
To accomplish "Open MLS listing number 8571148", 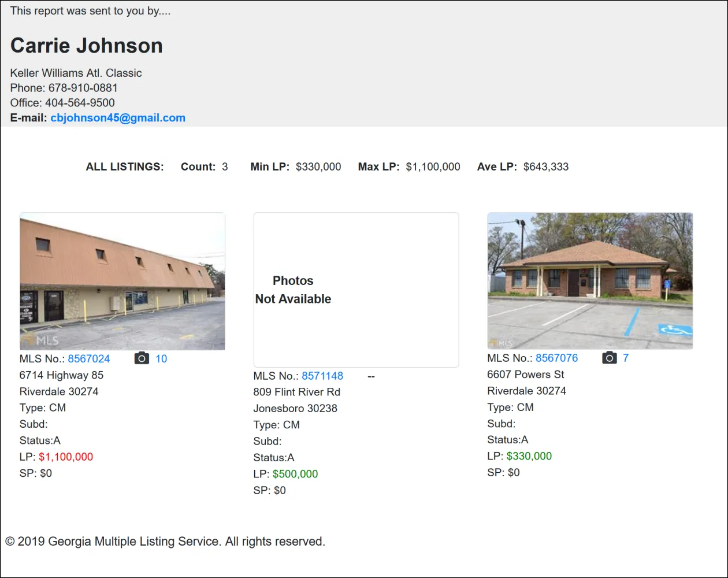I will coord(322,376).
